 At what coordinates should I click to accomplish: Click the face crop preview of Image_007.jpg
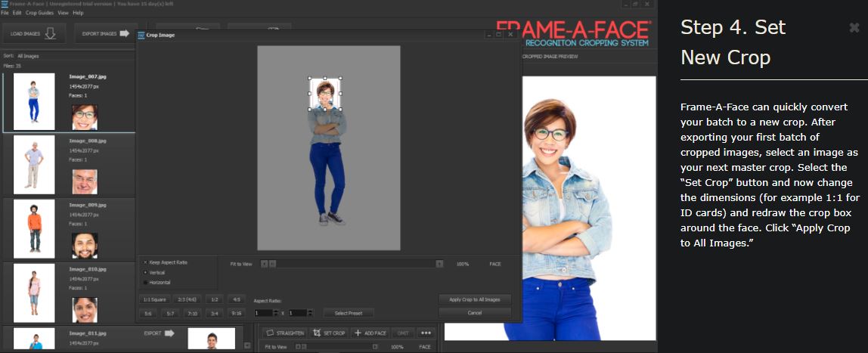tap(85, 117)
